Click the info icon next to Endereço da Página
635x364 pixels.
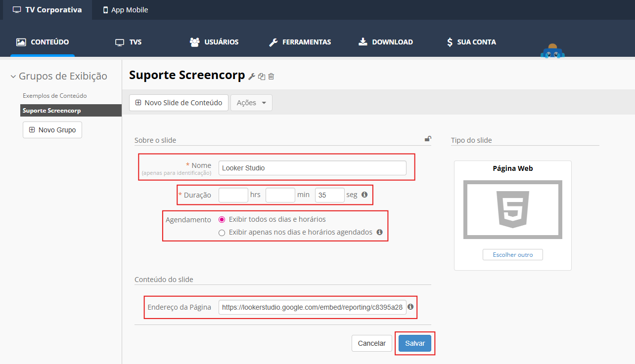[410, 307]
